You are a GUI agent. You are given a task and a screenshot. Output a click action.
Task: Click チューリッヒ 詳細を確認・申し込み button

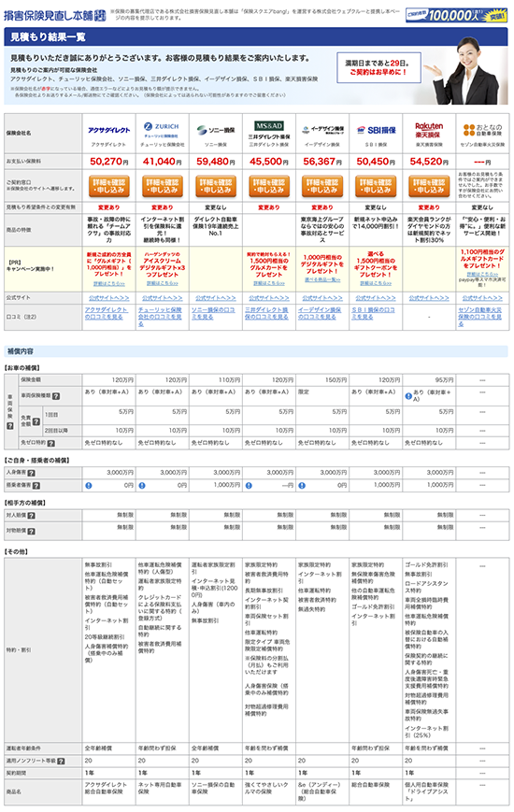(x=163, y=187)
